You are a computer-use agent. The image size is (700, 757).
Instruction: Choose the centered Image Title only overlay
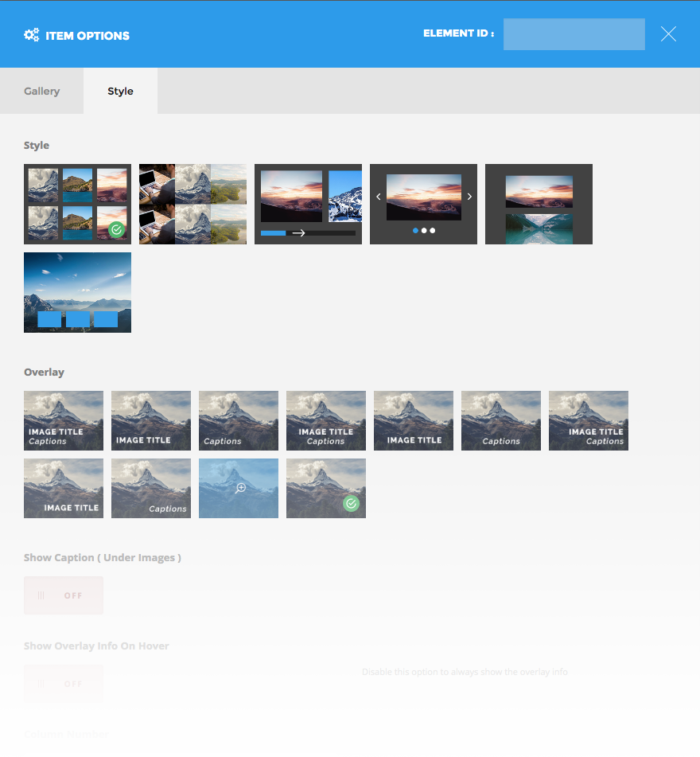point(414,420)
